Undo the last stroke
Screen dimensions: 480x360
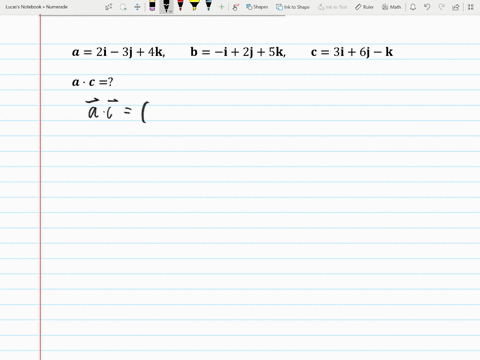pos(427,7)
